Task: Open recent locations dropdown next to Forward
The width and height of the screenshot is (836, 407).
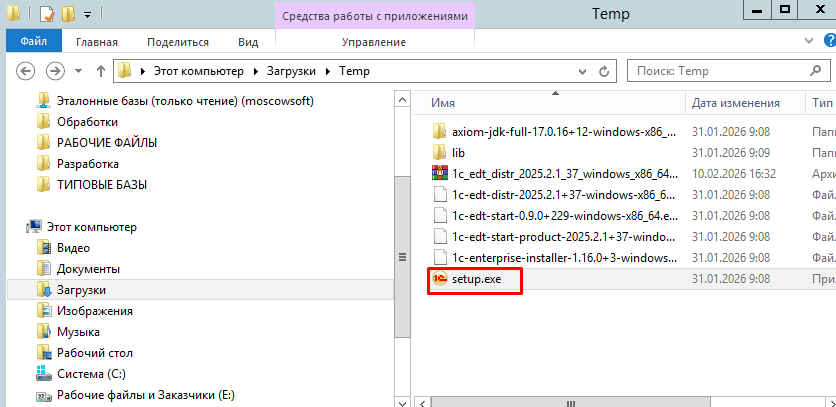Action: tap(78, 72)
